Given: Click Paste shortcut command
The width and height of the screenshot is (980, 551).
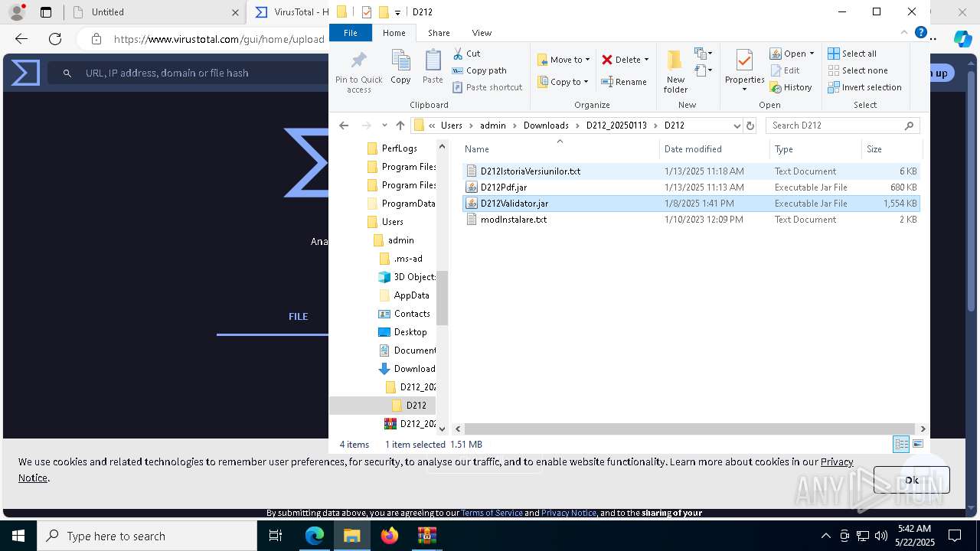Looking at the screenshot, I should [487, 87].
